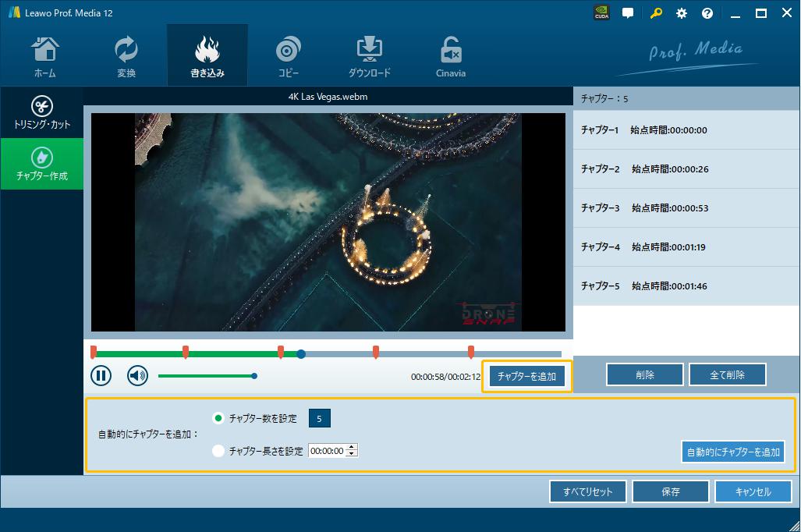Open settings via the gear icon
801x532 pixels.
coord(682,13)
